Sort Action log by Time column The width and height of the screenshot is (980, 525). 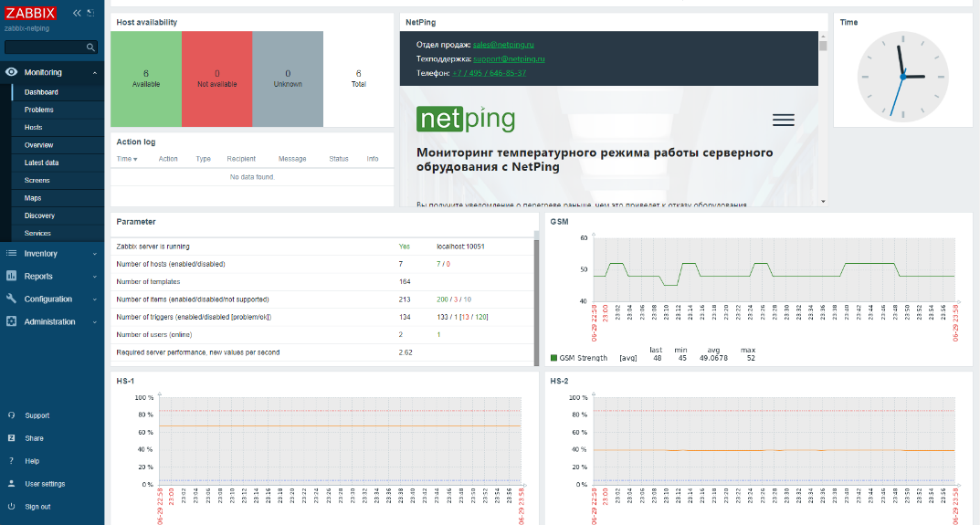(127, 159)
